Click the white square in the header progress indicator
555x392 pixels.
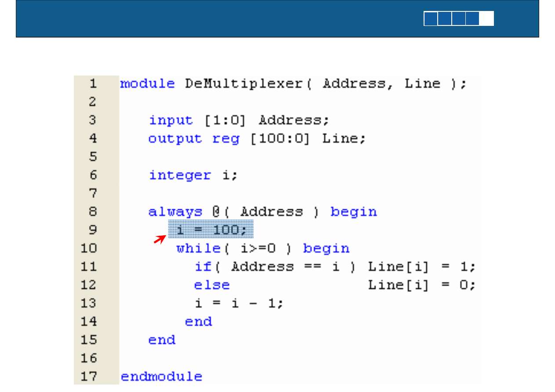point(486,19)
